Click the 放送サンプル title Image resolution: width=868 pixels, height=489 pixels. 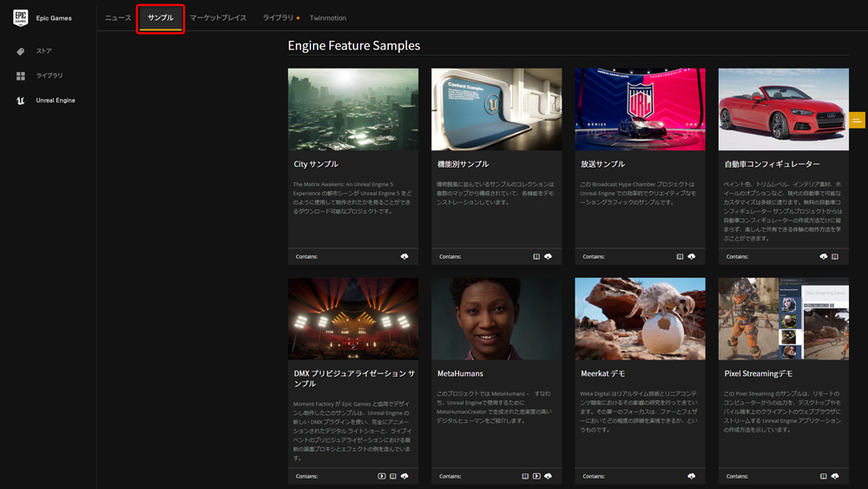[602, 164]
